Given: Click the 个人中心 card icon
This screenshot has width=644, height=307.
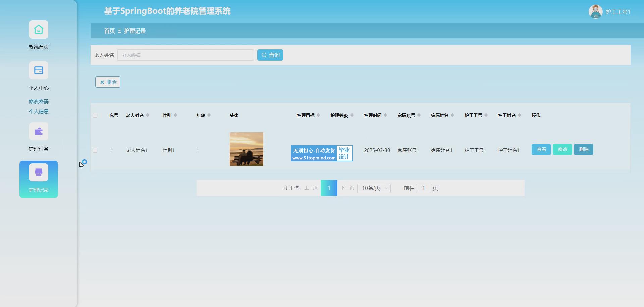Looking at the screenshot, I should [x=39, y=71].
